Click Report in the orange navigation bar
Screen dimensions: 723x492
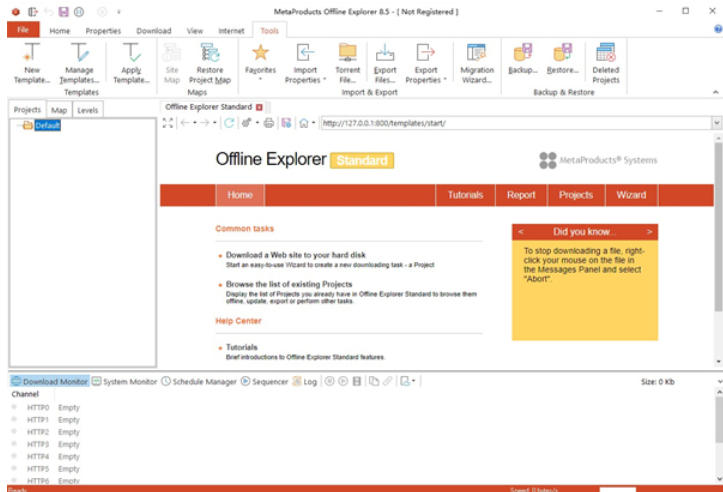tap(521, 195)
